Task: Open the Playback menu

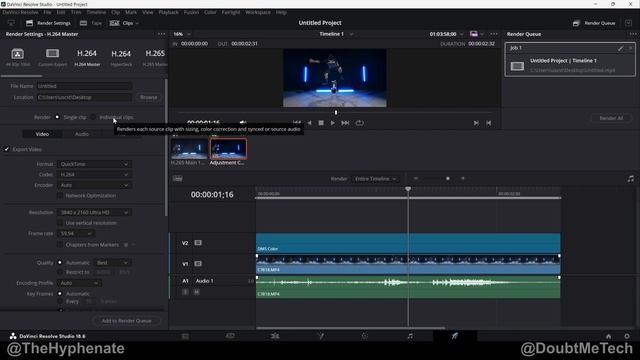Action: pos(168,12)
